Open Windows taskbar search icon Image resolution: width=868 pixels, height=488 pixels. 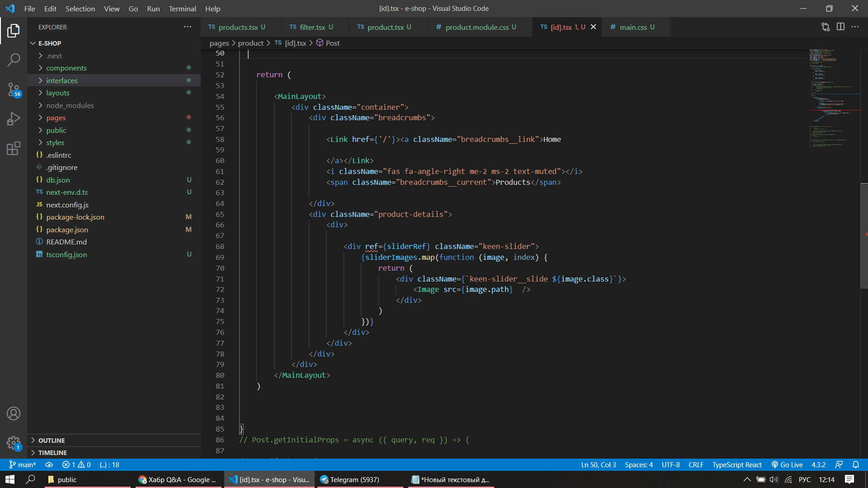(30, 479)
